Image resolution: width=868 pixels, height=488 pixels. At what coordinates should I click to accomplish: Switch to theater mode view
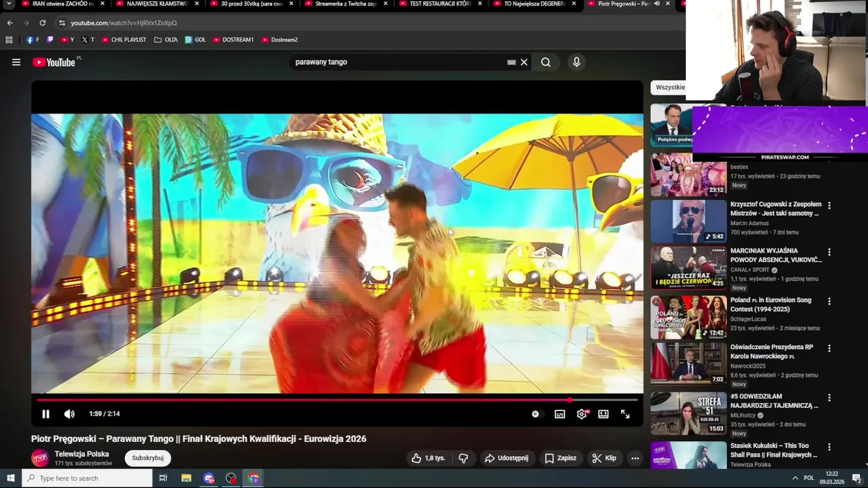coord(603,414)
